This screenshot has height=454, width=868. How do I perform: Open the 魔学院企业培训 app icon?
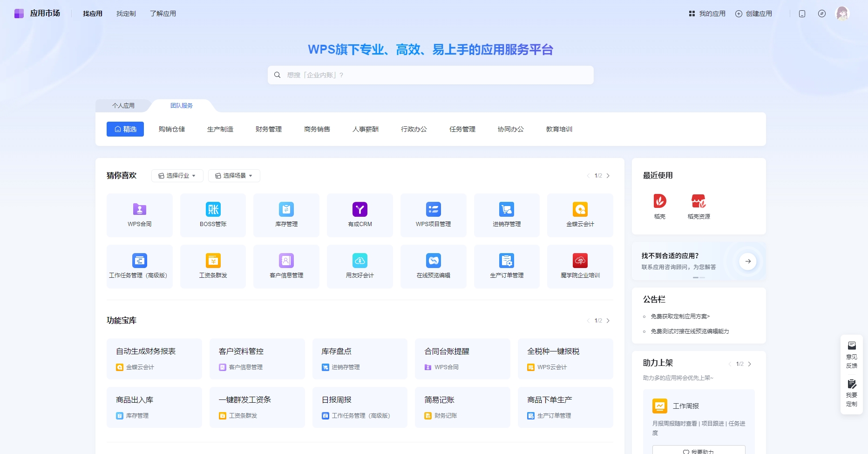[x=580, y=261]
